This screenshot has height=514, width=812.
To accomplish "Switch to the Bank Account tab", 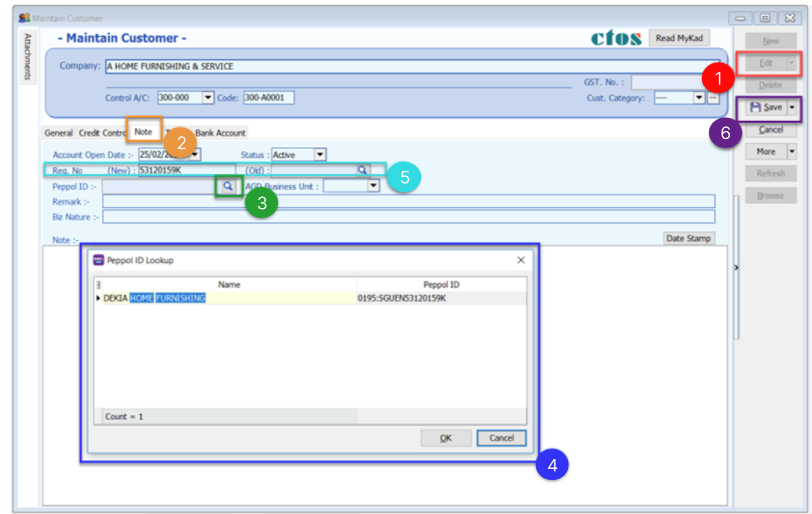I will [x=220, y=133].
